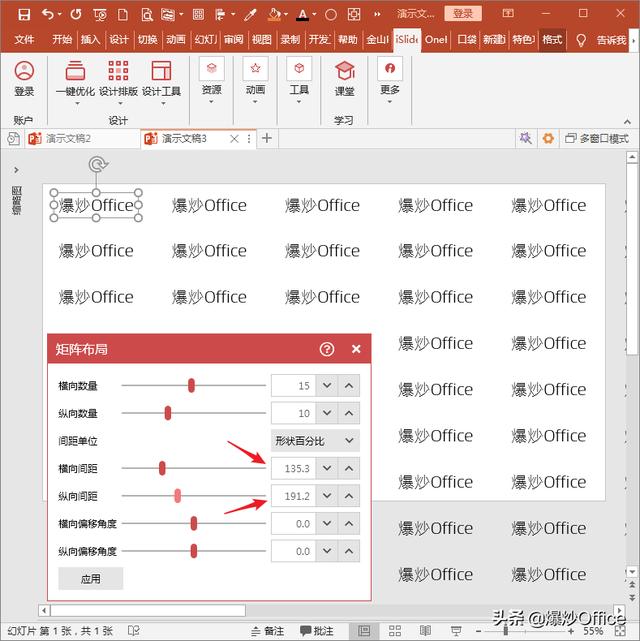The width and height of the screenshot is (640, 641).
Task: Open the 动画 animation group icon
Action: click(x=255, y=80)
